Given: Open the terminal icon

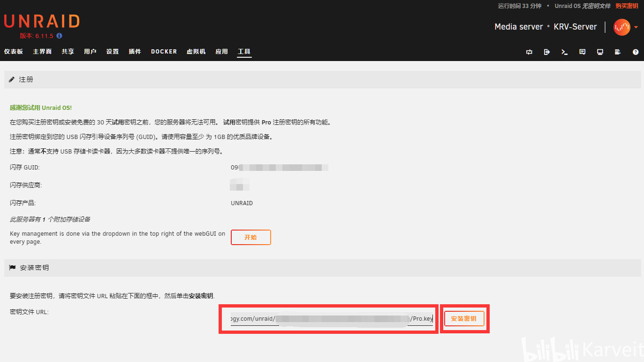Looking at the screenshot, I should [x=565, y=52].
